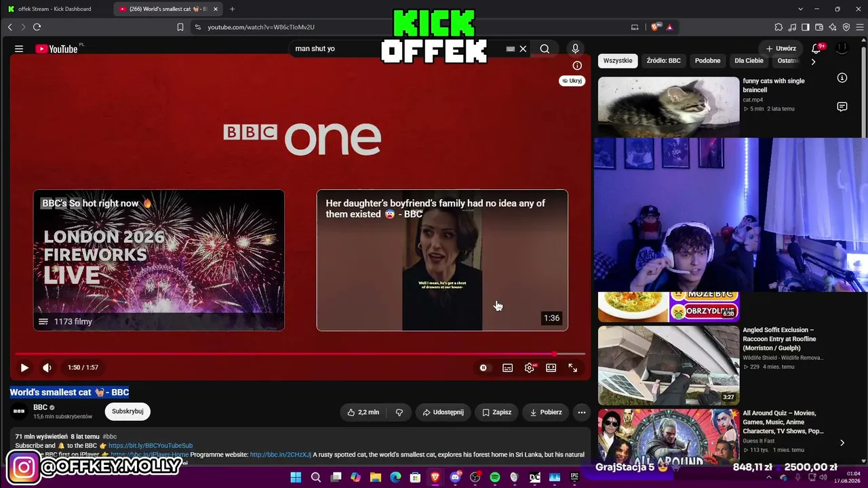The image size is (868, 488).
Task: Open Brave VPN shield icon
Action: click(846, 27)
